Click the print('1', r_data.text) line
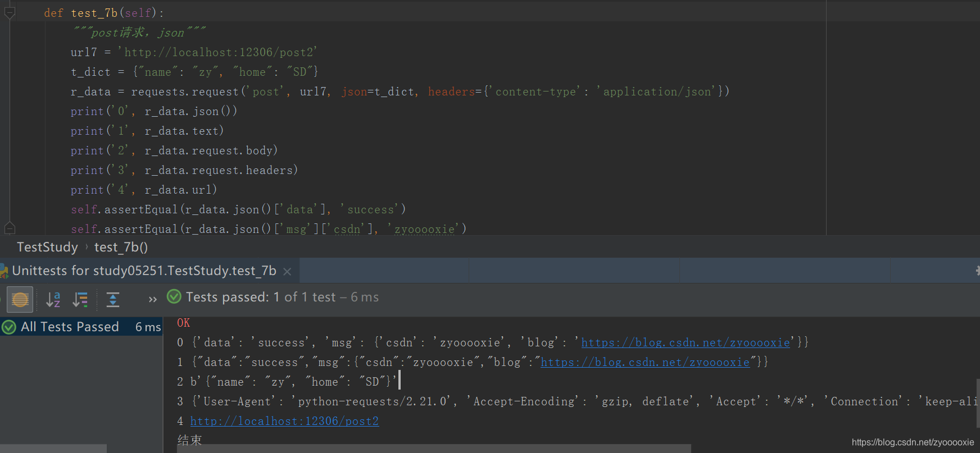 147,131
